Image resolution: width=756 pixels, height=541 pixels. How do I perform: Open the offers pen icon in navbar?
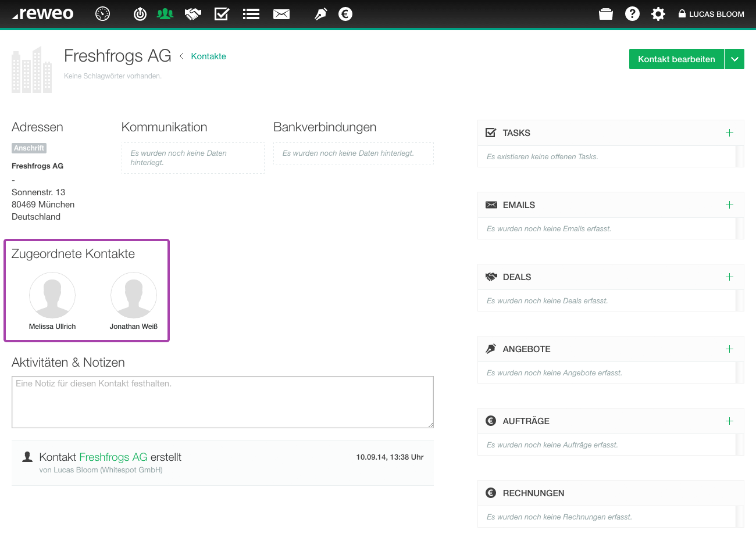click(320, 14)
